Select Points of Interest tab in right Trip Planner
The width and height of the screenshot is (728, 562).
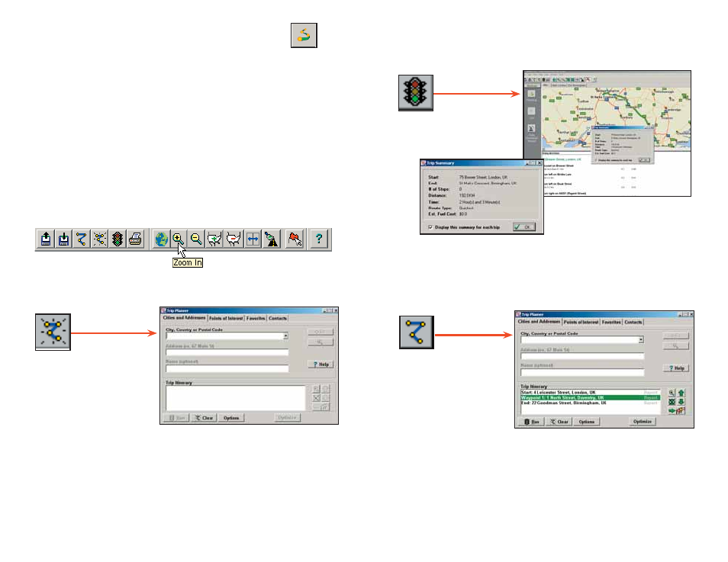pyautogui.click(x=581, y=322)
